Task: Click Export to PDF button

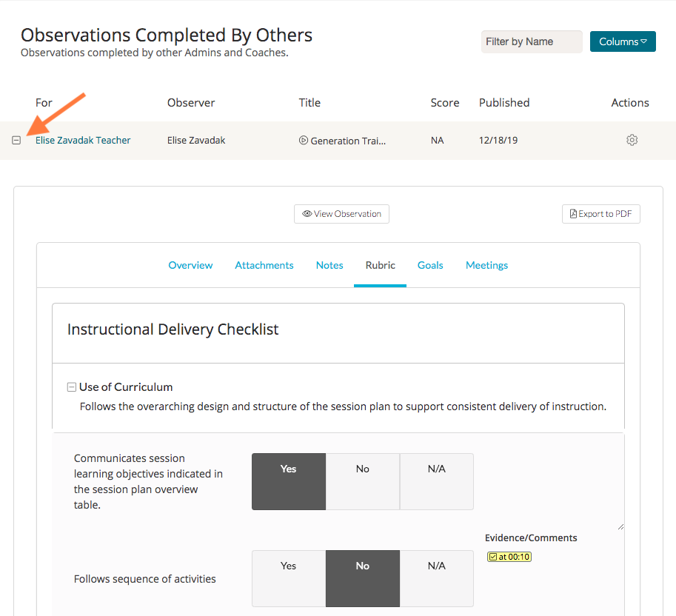Action: [600, 214]
